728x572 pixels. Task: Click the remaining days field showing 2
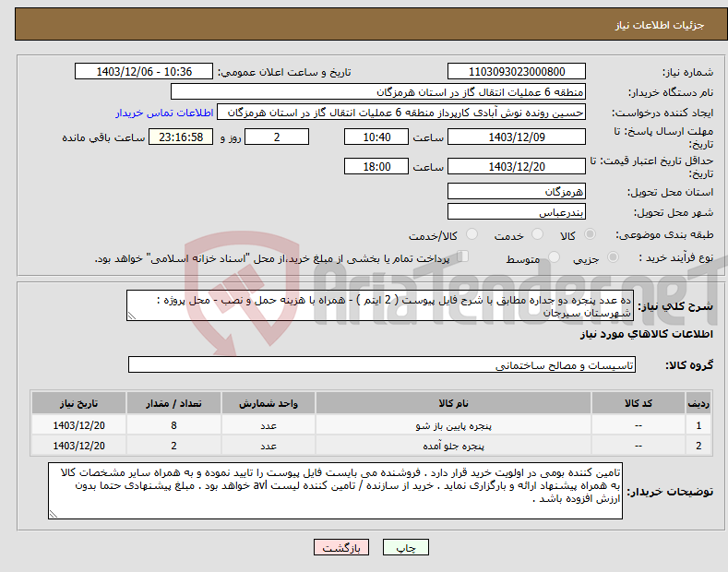tap(277, 137)
